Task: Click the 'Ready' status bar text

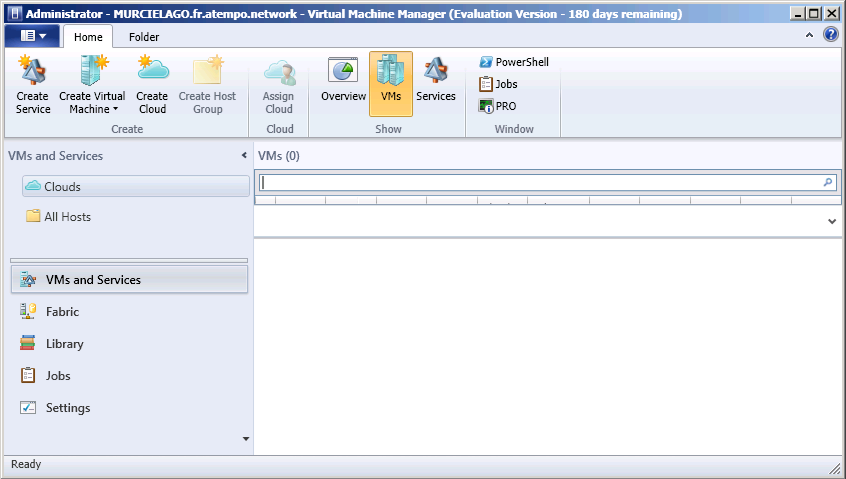Action: pos(26,464)
